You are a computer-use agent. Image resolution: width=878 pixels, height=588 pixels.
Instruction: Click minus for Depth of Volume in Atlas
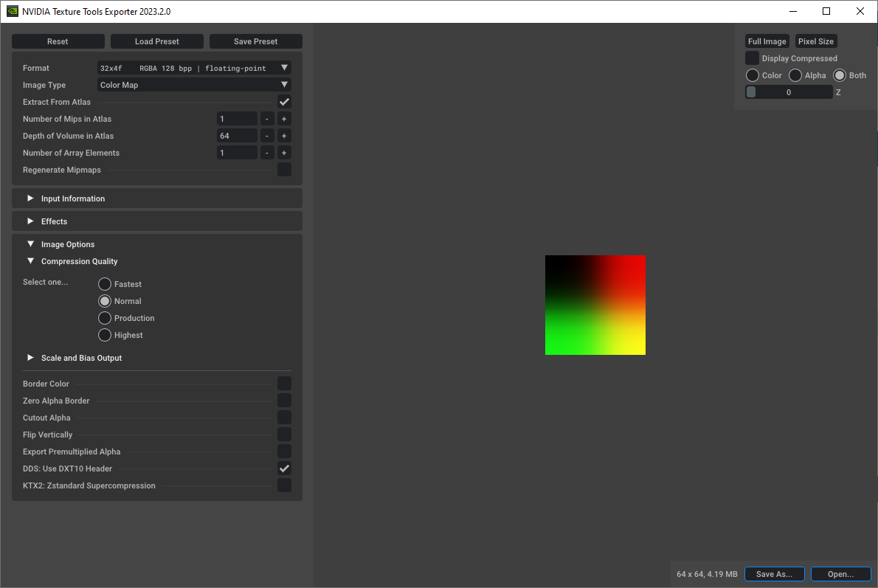click(x=266, y=136)
